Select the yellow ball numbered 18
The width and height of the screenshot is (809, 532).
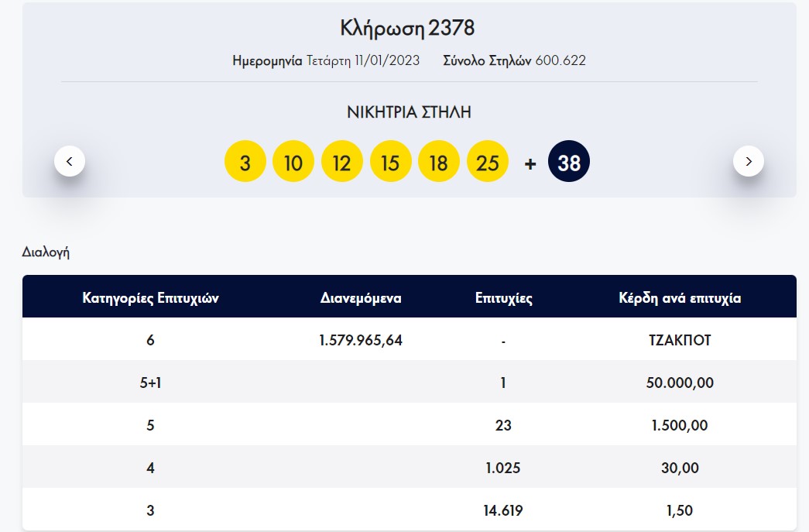[439, 160]
